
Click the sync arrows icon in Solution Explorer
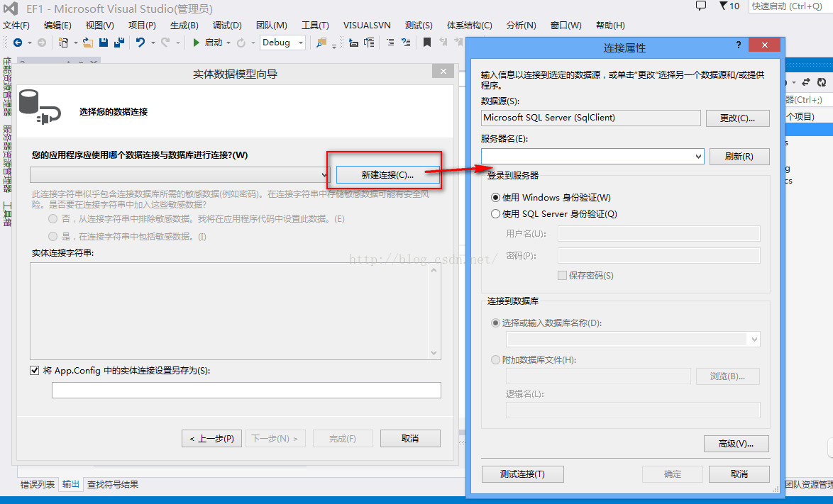(x=806, y=82)
